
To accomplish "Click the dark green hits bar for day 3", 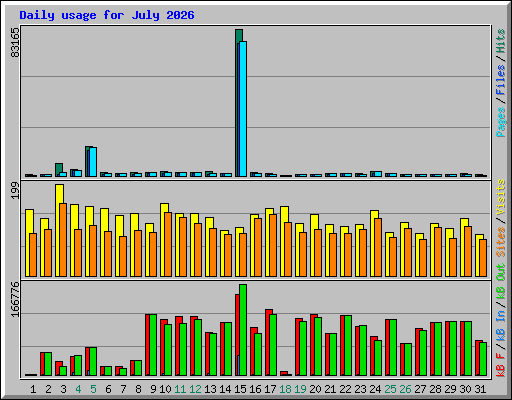I will pos(59,169).
